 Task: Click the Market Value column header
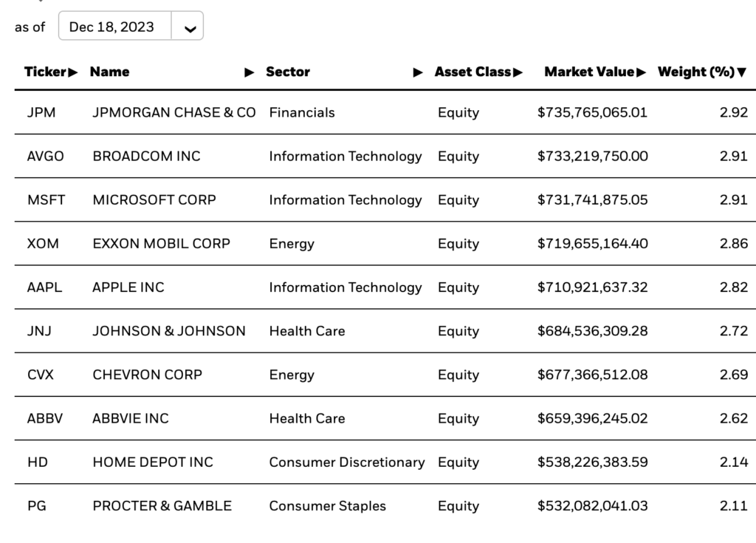pos(588,72)
